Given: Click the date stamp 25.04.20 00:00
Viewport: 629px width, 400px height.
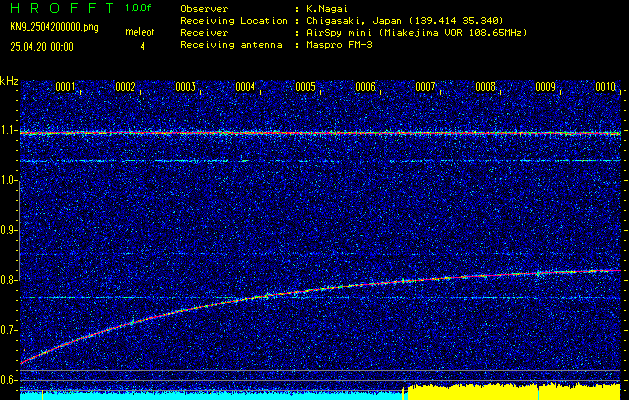Looking at the screenshot, I should 42,47.
